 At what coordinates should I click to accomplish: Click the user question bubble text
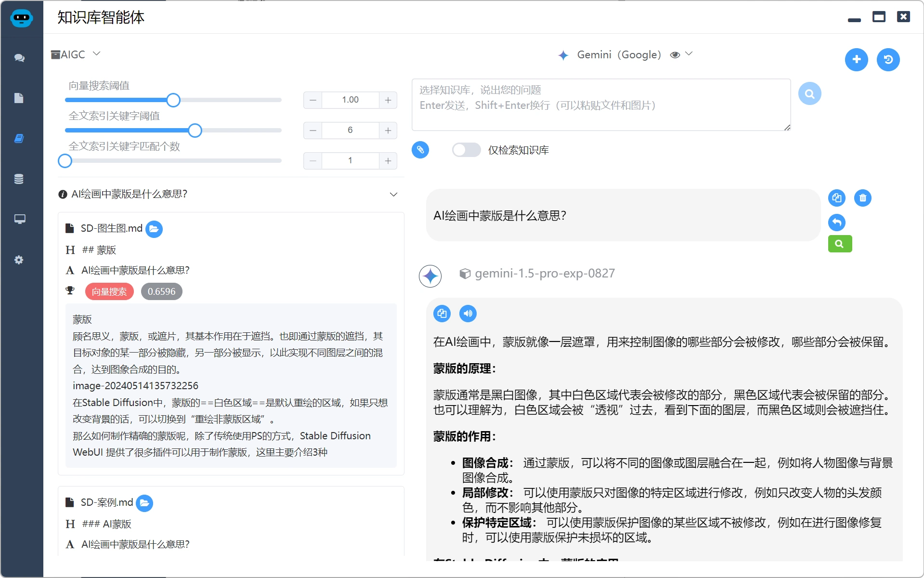pos(500,215)
